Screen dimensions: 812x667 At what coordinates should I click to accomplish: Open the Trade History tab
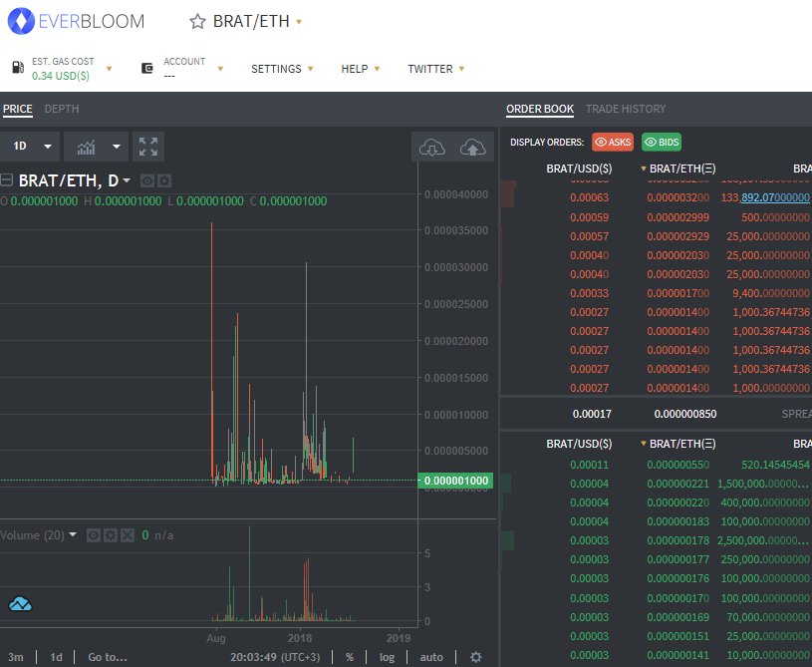click(x=626, y=109)
